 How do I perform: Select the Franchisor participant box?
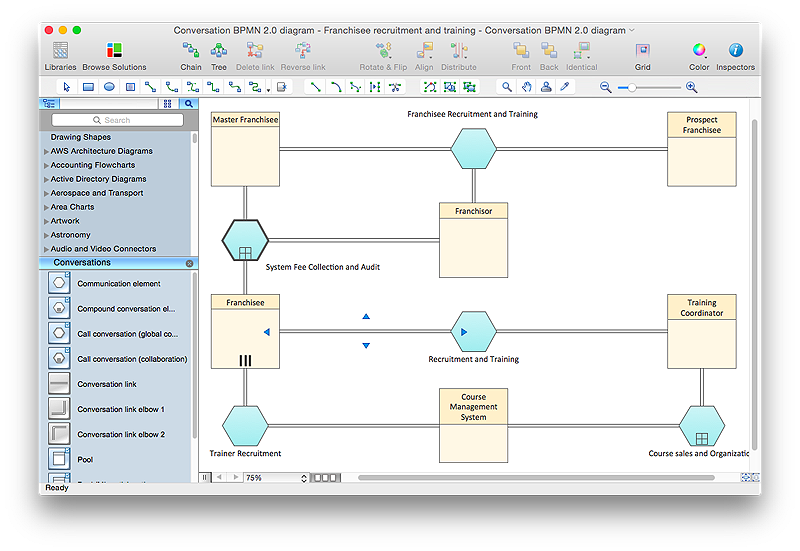(473, 240)
